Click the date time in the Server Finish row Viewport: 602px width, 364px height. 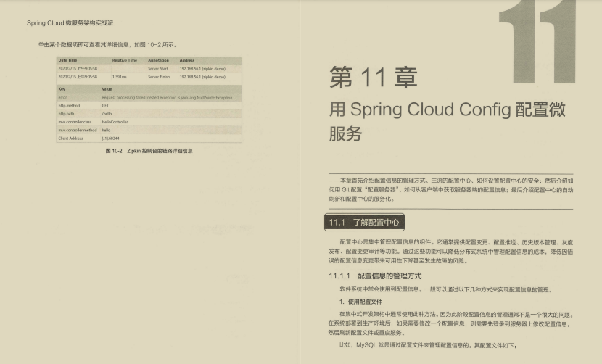pos(78,77)
